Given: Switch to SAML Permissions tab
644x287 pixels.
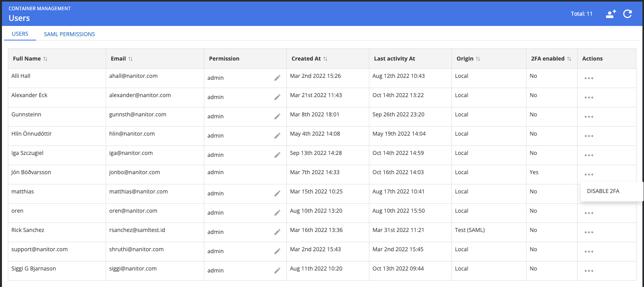Looking at the screenshot, I should [69, 34].
